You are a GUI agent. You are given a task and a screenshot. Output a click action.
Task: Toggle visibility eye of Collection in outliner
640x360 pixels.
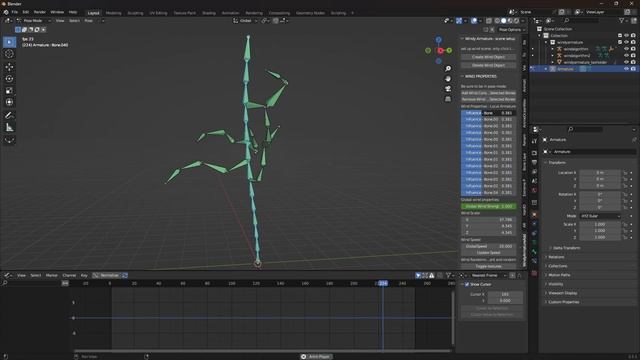(x=626, y=36)
